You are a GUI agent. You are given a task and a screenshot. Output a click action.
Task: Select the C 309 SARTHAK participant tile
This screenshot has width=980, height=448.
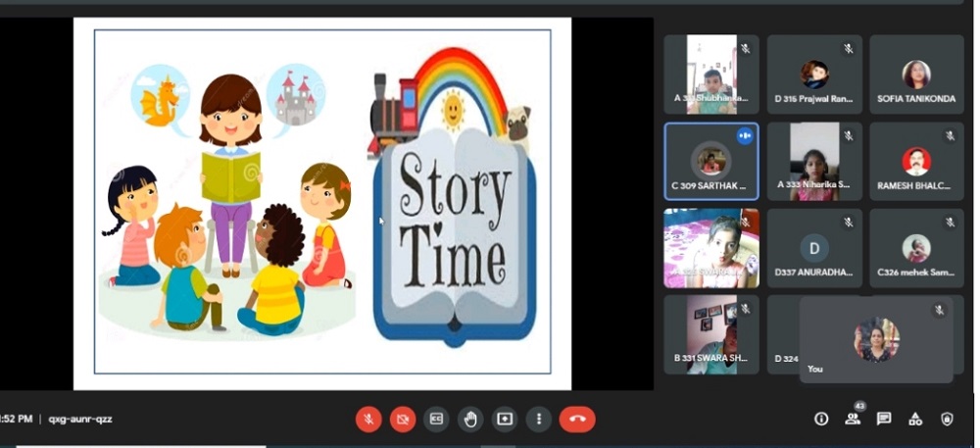711,162
